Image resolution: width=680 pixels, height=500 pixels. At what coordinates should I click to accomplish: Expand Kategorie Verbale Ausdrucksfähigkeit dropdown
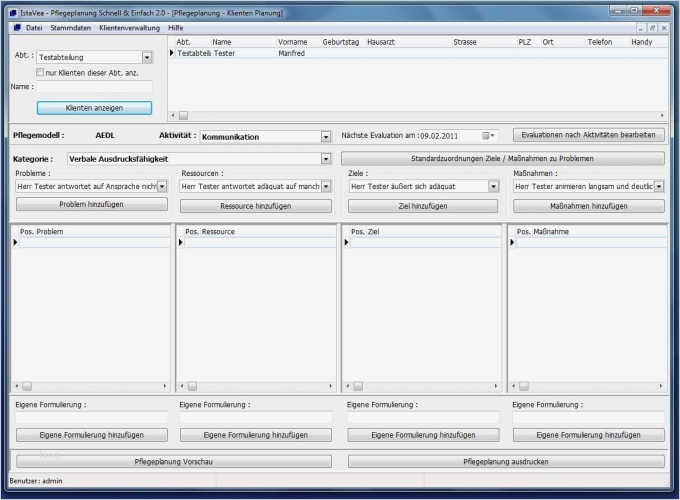(x=325, y=159)
